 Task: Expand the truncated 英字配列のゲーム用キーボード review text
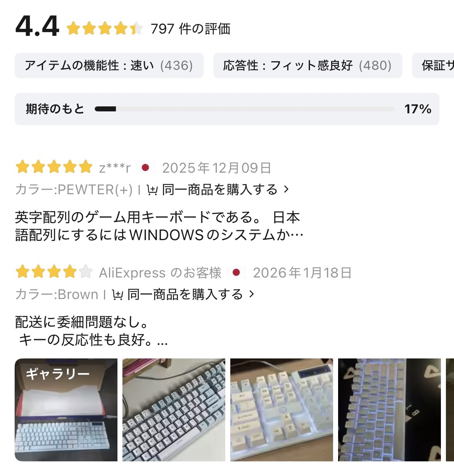click(159, 226)
